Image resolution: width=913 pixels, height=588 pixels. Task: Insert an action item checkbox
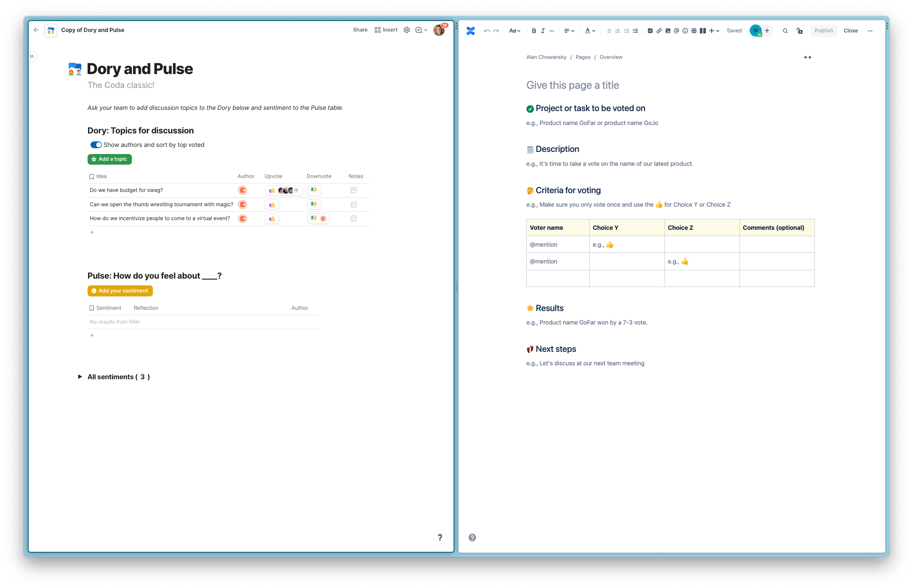[650, 31]
